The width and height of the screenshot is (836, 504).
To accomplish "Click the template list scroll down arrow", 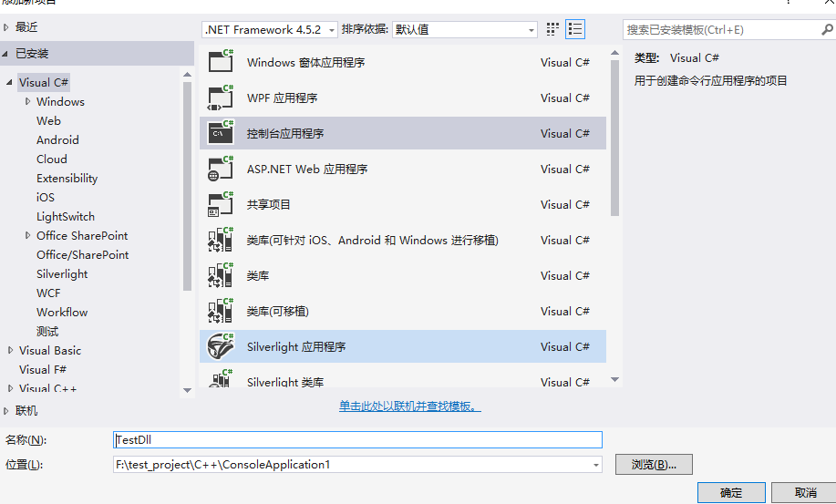I will point(614,380).
